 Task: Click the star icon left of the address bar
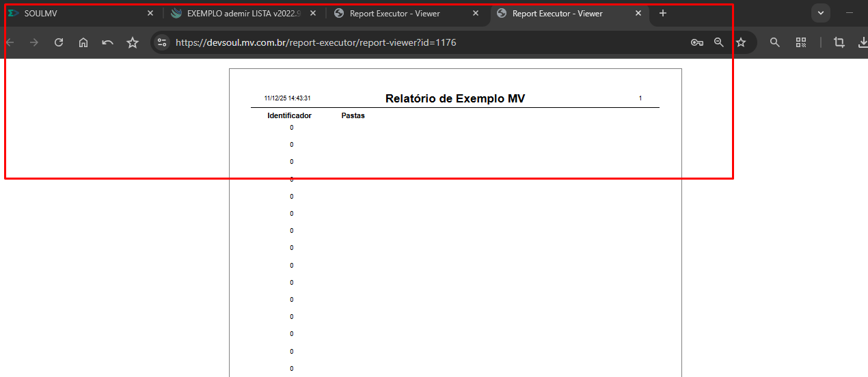pyautogui.click(x=133, y=42)
